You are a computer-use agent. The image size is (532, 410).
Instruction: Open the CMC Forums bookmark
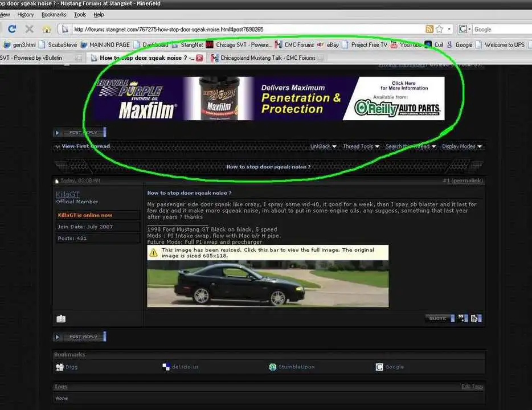pyautogui.click(x=294, y=45)
